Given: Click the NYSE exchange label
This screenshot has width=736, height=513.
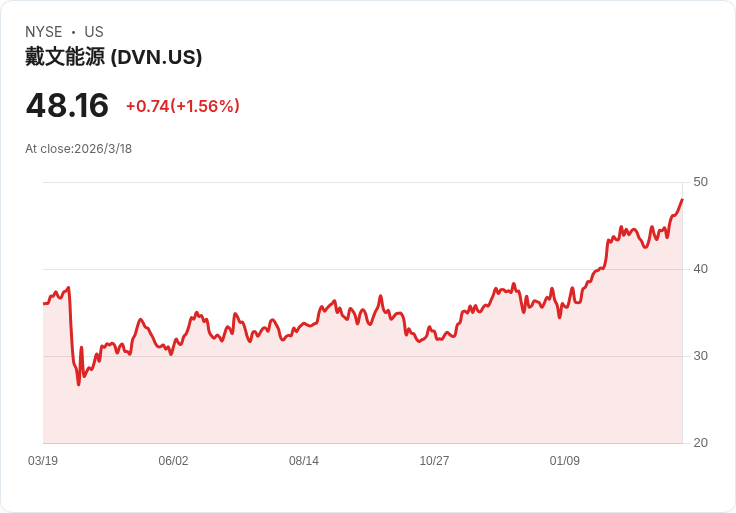Looking at the screenshot, I should pyautogui.click(x=44, y=32).
